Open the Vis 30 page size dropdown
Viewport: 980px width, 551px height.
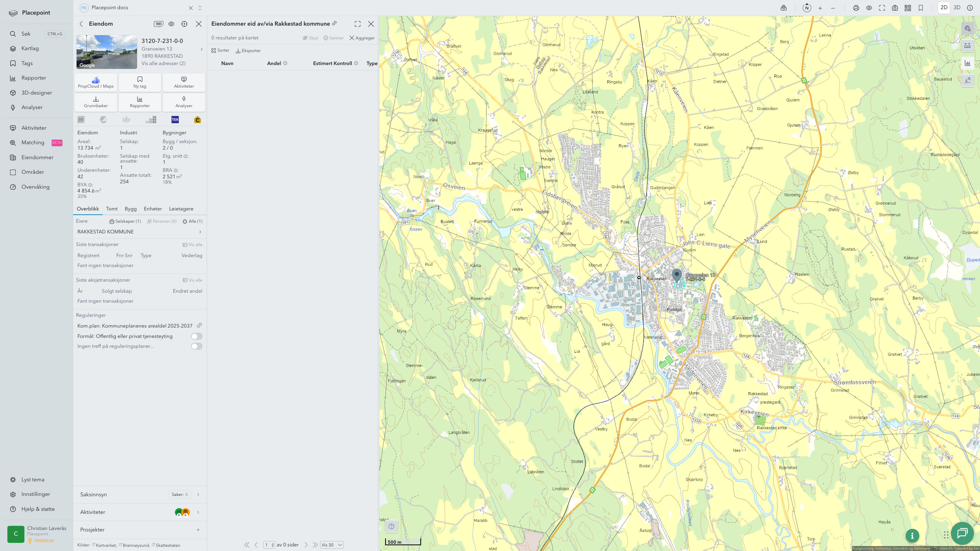(332, 545)
